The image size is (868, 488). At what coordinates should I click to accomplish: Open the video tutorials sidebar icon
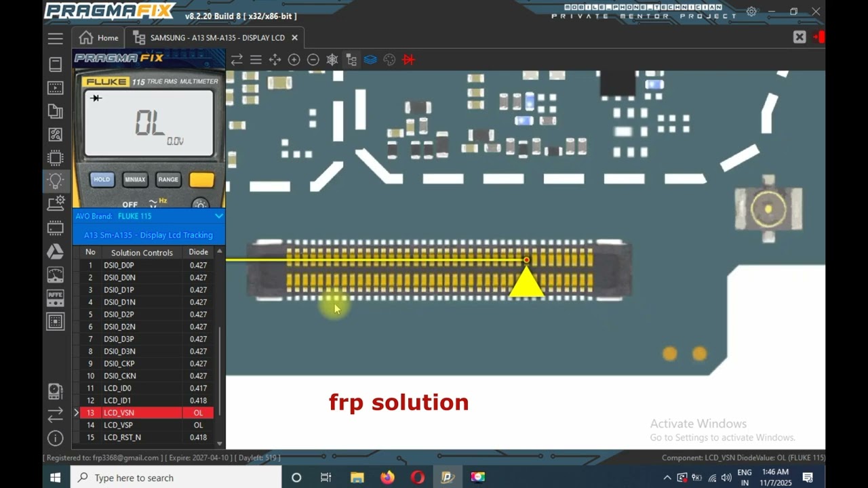coord(56,88)
